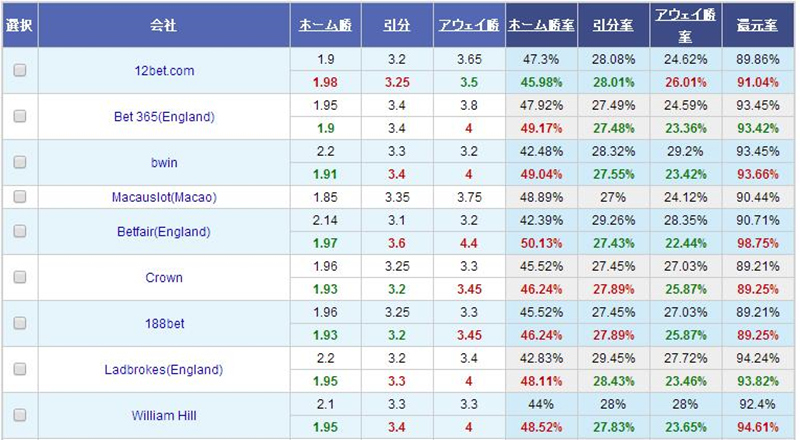Sort by ホーム勝率 column header
Image resolution: width=800 pixels, height=440 pixels.
click(x=541, y=25)
